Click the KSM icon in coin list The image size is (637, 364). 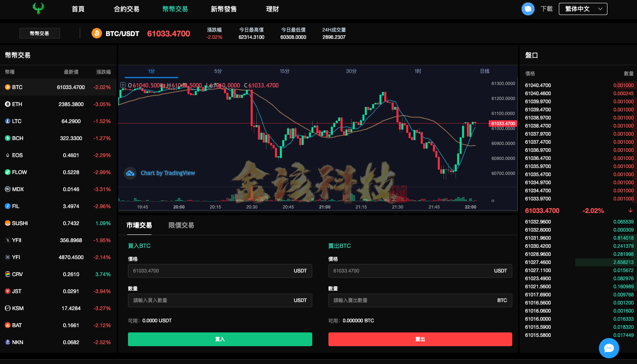pyautogui.click(x=8, y=308)
